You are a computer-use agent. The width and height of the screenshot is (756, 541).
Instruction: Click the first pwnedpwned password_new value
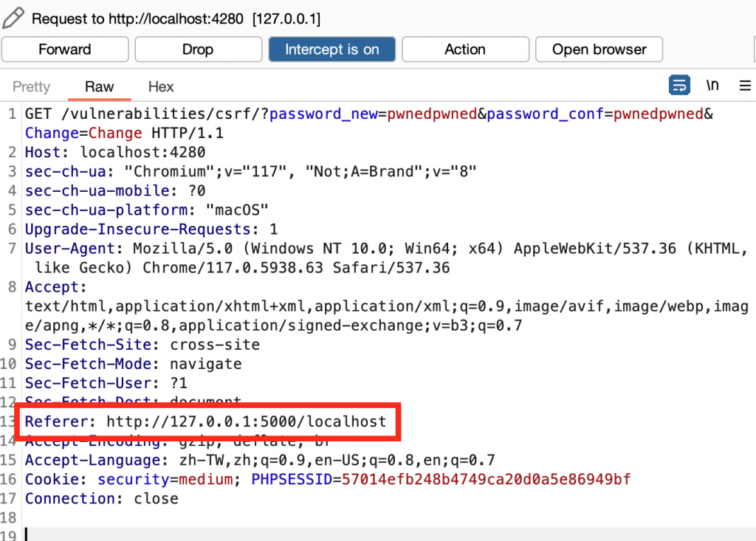pos(432,114)
